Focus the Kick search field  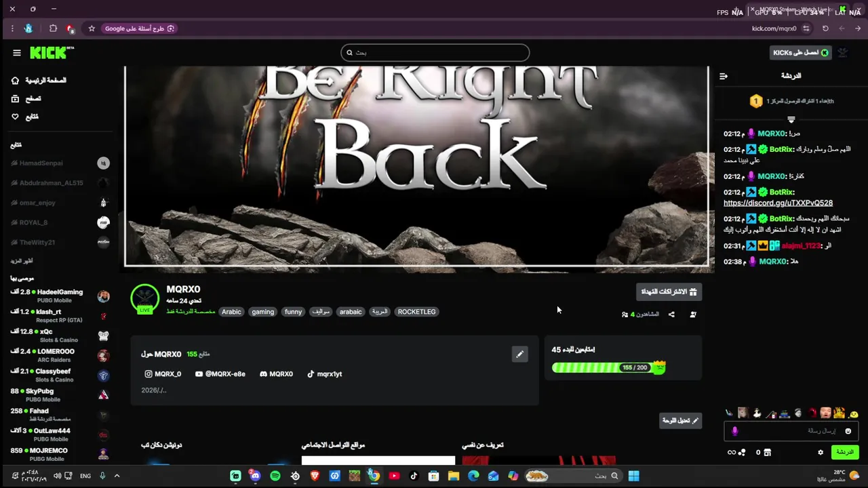pos(435,52)
